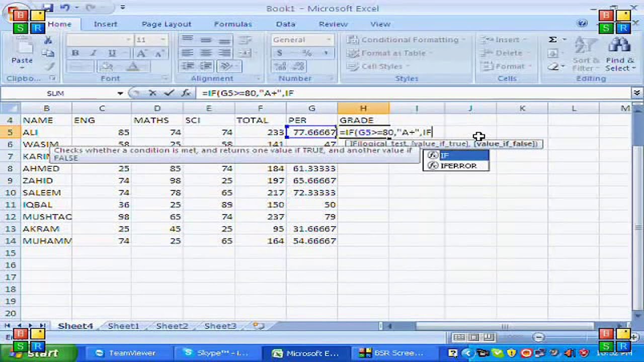Click the Fill Color bucket button
This screenshot has width=644, height=362.
point(106,66)
